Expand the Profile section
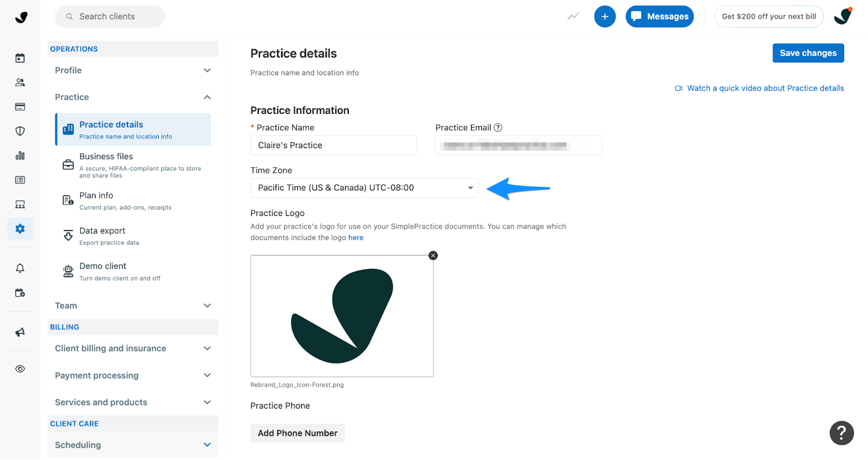 pyautogui.click(x=133, y=71)
